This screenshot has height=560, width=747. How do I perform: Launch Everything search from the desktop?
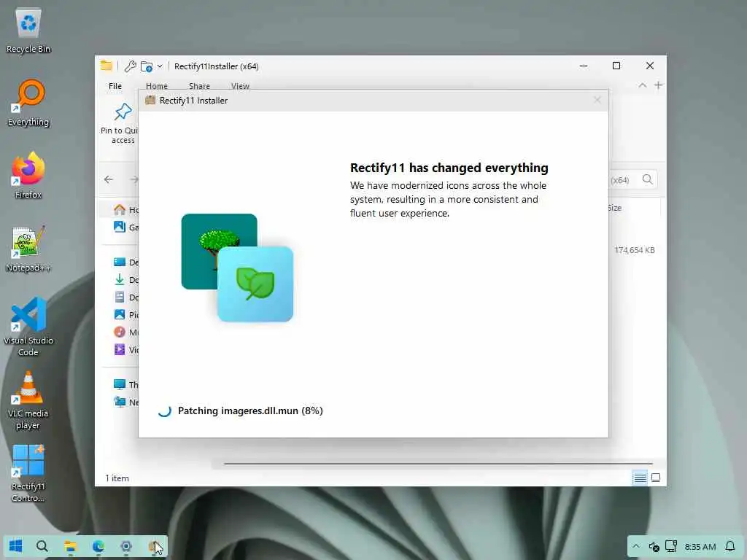tap(28, 104)
